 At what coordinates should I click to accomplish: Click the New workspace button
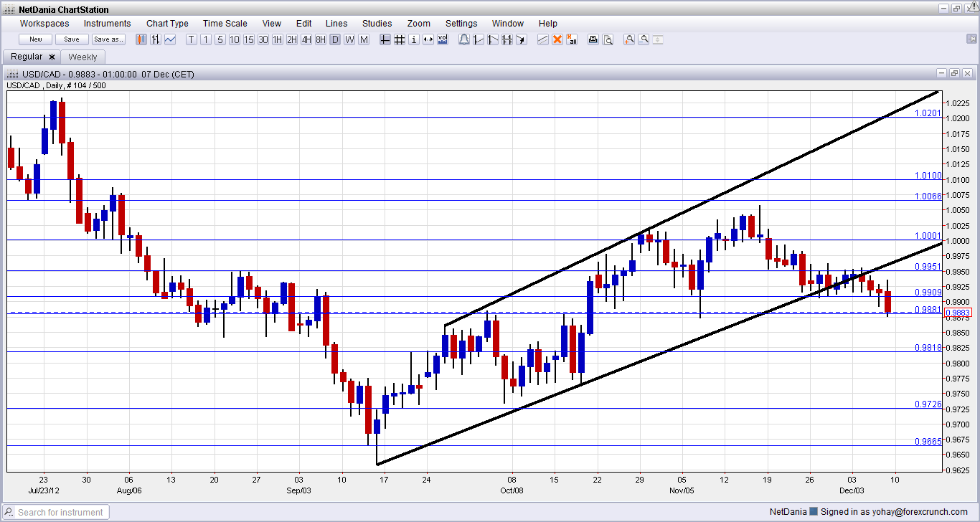(x=36, y=39)
